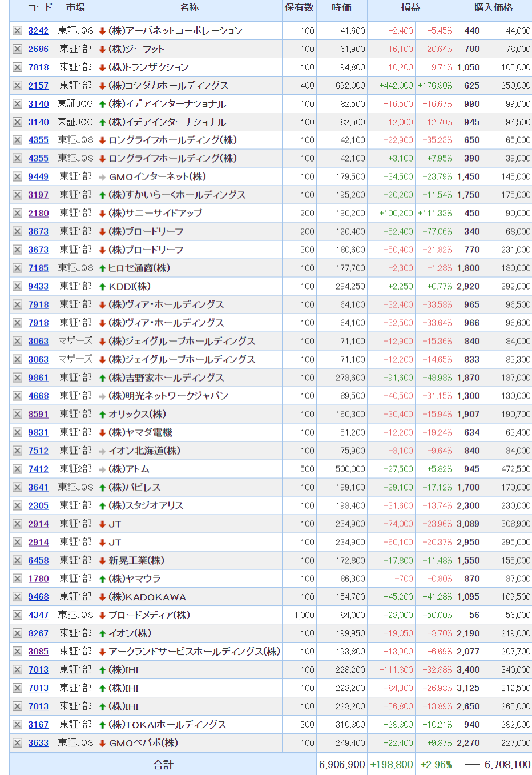Screen dimensions: 532x775
Task: Click the コード column header
Action: click(39, 8)
